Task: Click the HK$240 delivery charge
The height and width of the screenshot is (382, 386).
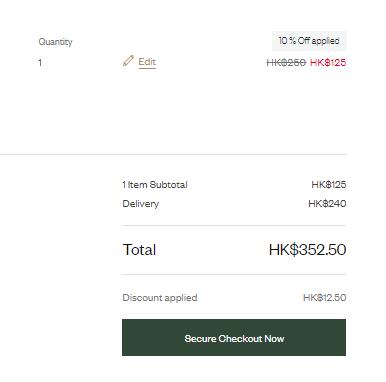Action: (x=327, y=203)
